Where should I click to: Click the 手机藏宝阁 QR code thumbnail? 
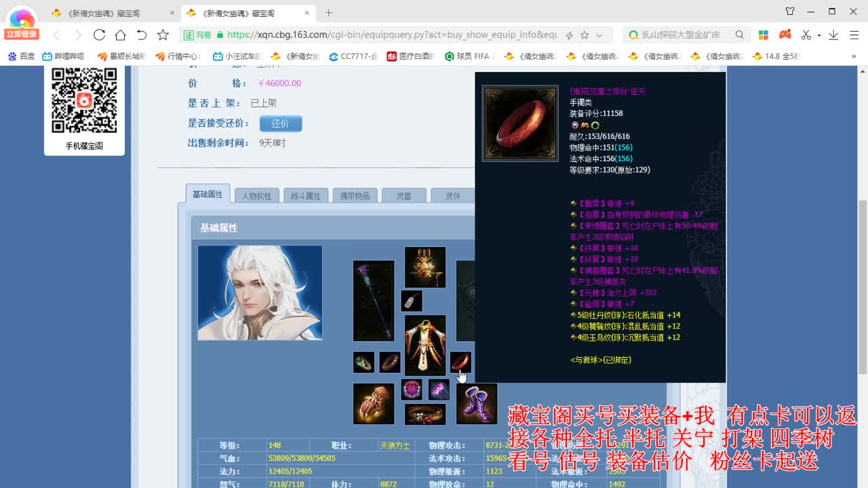(83, 102)
